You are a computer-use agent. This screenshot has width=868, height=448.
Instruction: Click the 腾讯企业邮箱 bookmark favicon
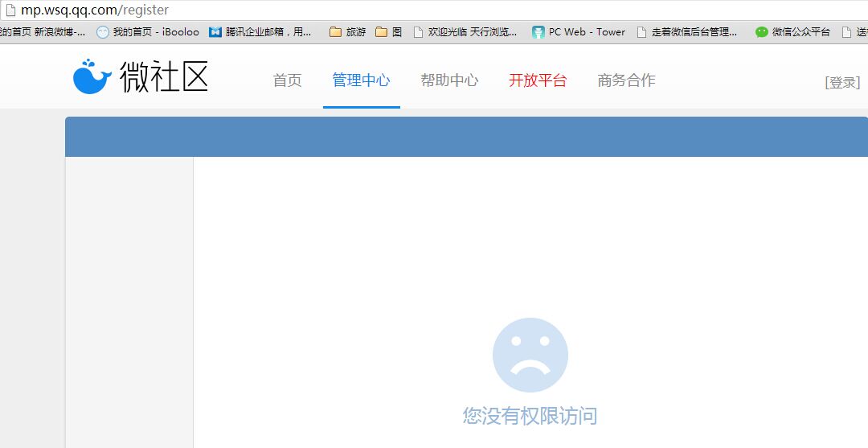point(215,32)
